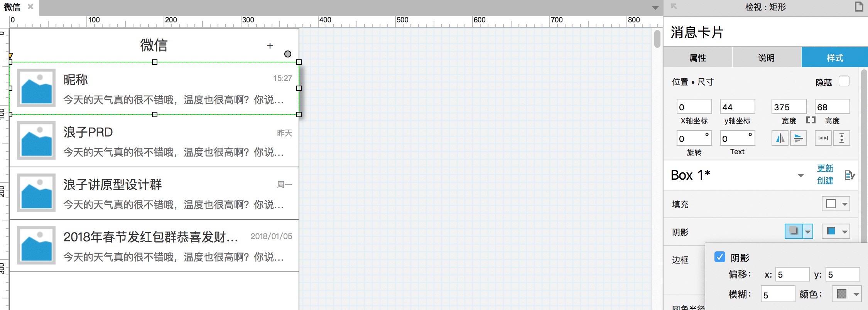Select the 浪子PRD title text
Image resolution: width=868 pixels, height=310 pixels.
click(88, 132)
